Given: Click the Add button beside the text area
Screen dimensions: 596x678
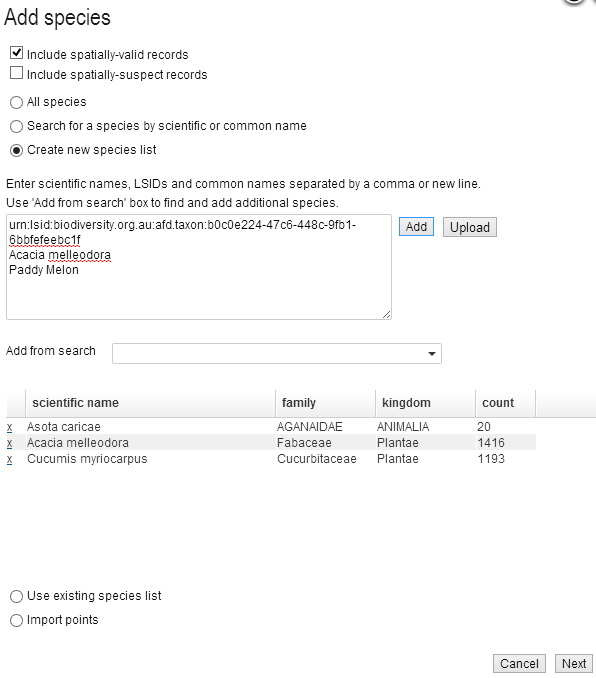Looking at the screenshot, I should click(416, 227).
